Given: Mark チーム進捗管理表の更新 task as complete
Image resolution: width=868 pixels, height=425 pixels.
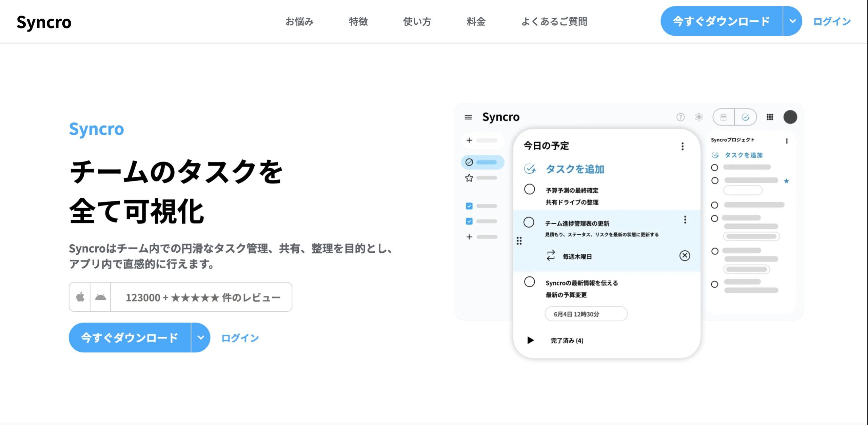Looking at the screenshot, I should [529, 222].
